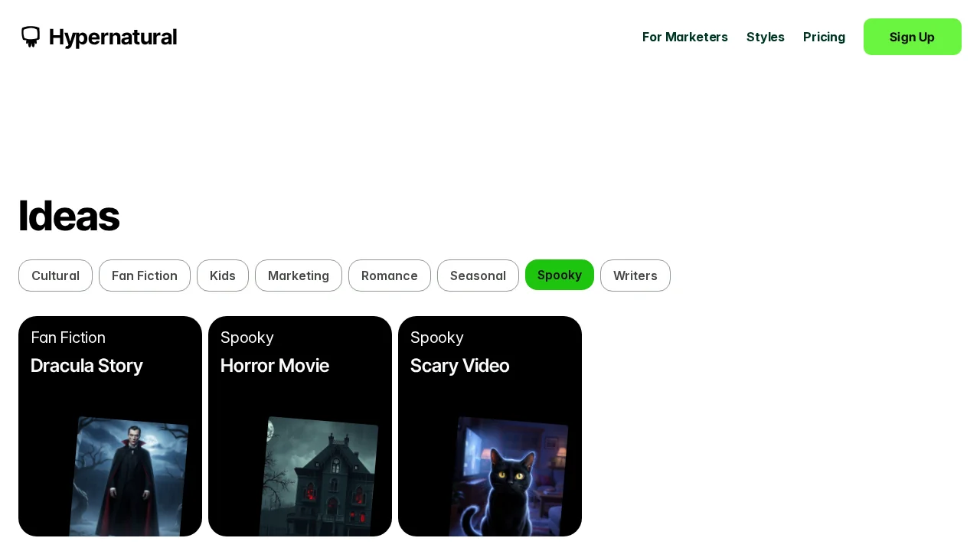The width and height of the screenshot is (980, 551).
Task: Click the haunted house thumbnail image
Action: 318,476
